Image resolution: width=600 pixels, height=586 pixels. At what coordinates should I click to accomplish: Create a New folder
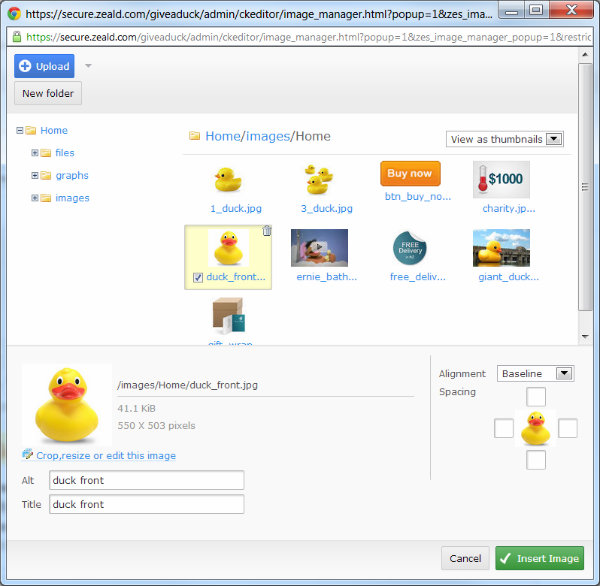click(x=48, y=93)
